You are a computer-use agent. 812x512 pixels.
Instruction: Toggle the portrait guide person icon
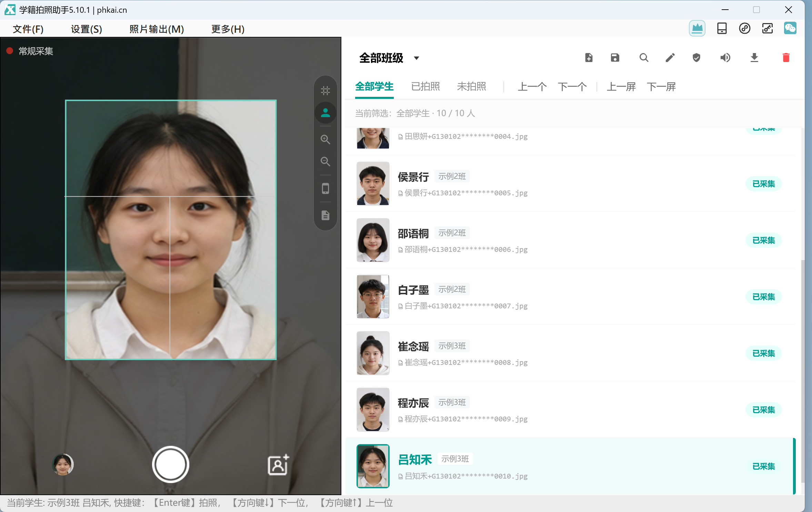click(325, 113)
